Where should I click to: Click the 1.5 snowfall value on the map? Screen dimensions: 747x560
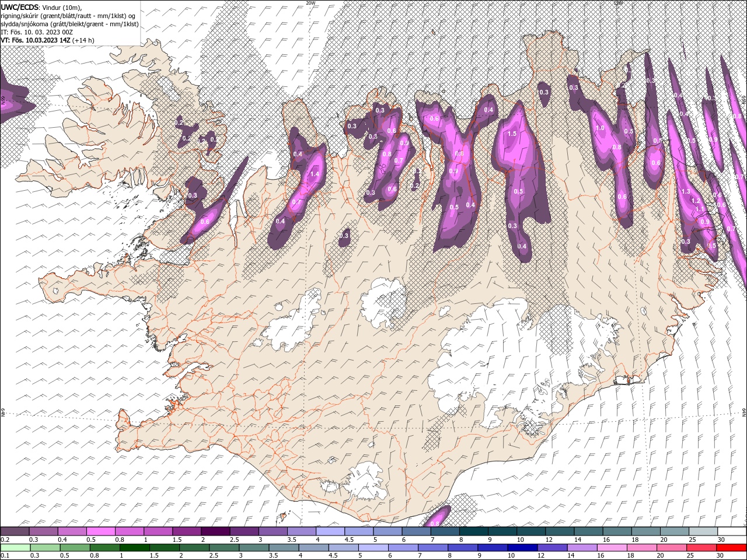point(512,134)
